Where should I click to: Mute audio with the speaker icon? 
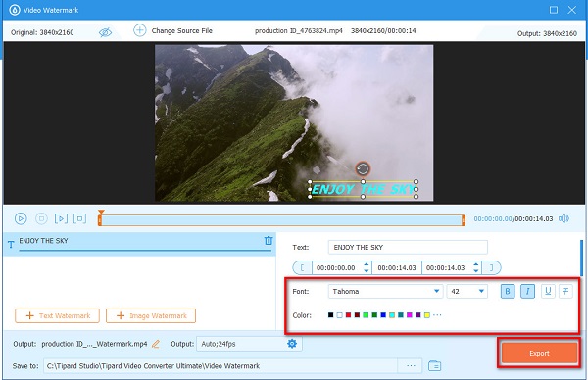563,218
